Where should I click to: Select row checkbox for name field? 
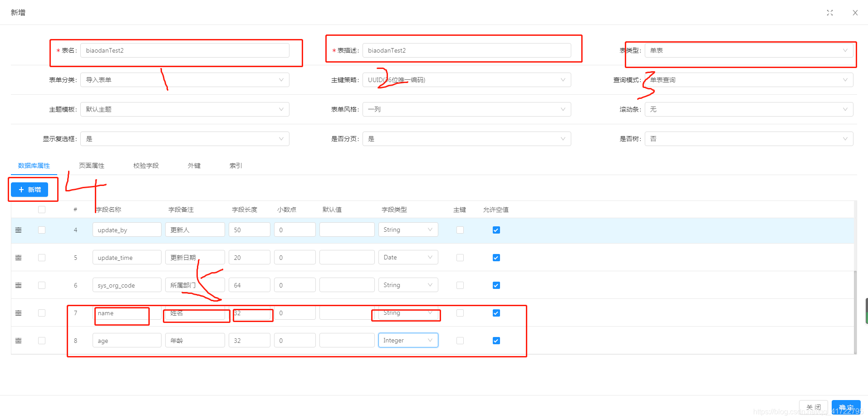click(42, 313)
